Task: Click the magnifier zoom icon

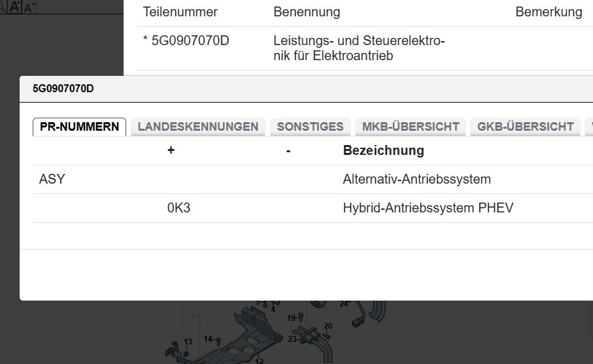Action: 3,7
